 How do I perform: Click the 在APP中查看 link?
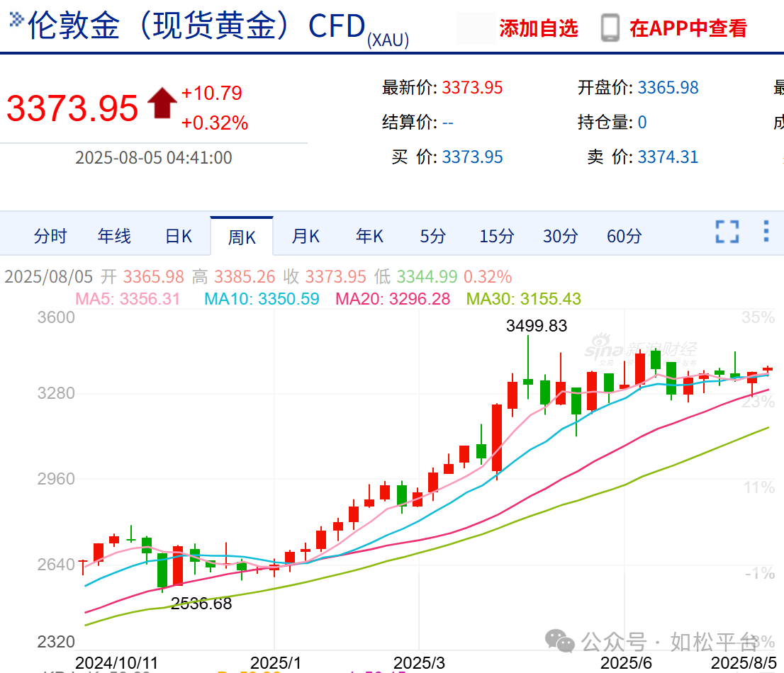(688, 28)
